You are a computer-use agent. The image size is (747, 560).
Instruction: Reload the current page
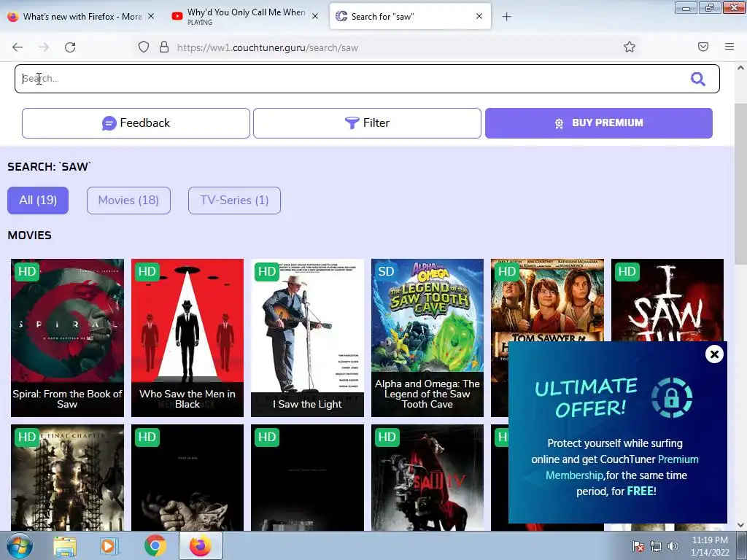click(x=70, y=47)
